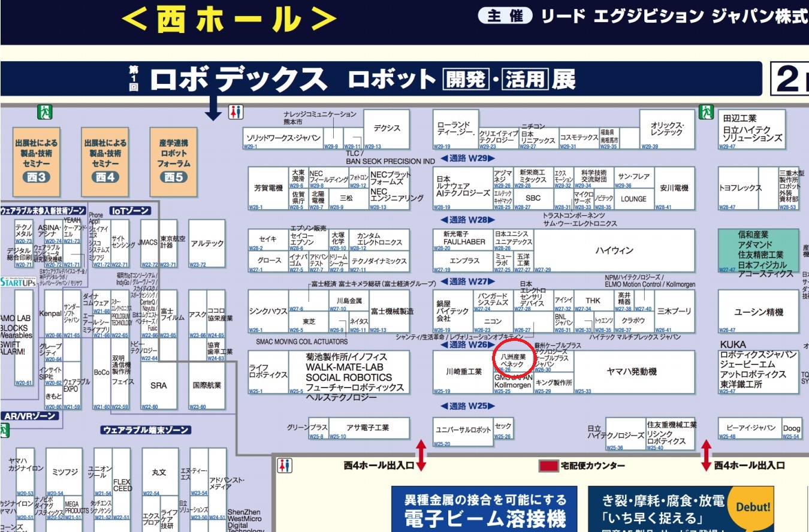Screen dimensions: 809x532
Task: Click the IoTゾーン zone label
Action: [x=130, y=211]
